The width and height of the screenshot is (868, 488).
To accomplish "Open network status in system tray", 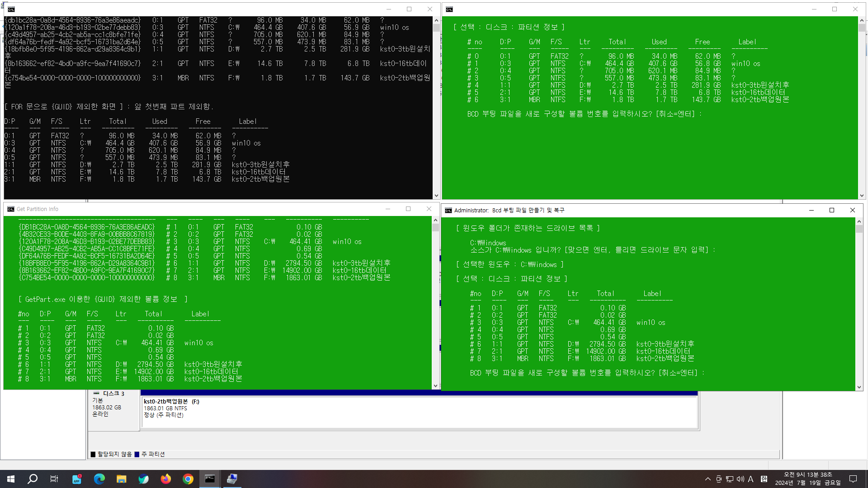I will [x=730, y=479].
